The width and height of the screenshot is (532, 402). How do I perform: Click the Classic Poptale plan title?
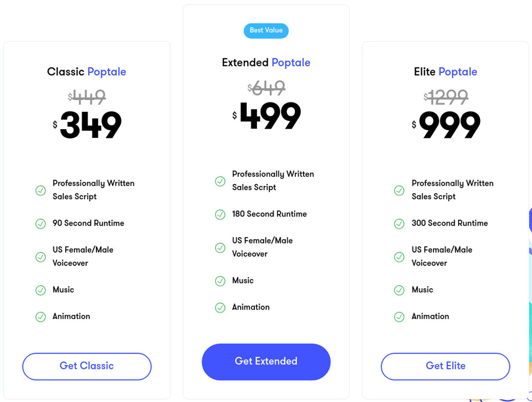pos(86,72)
